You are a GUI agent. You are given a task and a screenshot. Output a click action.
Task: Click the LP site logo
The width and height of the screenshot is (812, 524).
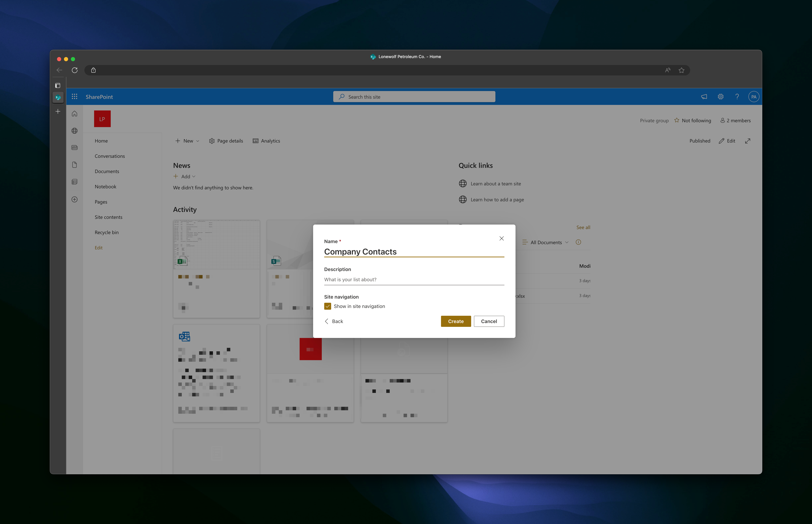click(x=102, y=119)
